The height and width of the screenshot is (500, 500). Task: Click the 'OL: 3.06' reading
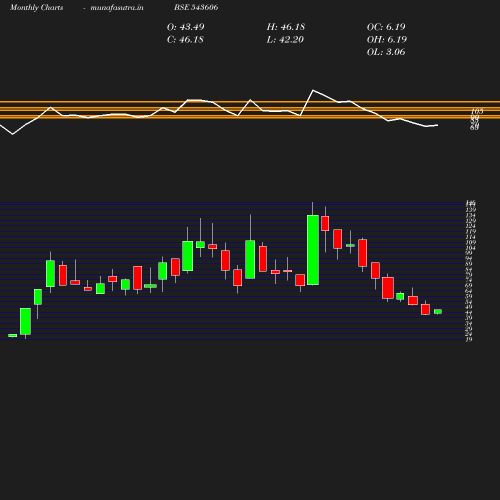coord(386,52)
